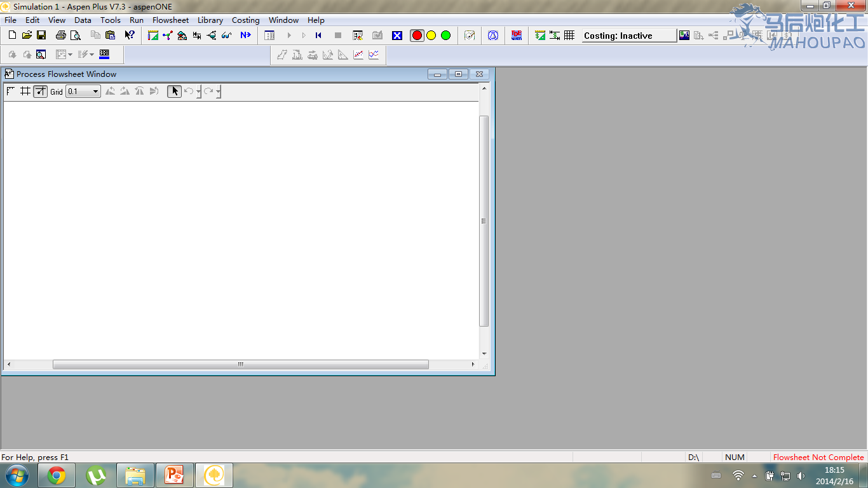
Task: Click the green arrows mapping icon
Action: click(555, 36)
